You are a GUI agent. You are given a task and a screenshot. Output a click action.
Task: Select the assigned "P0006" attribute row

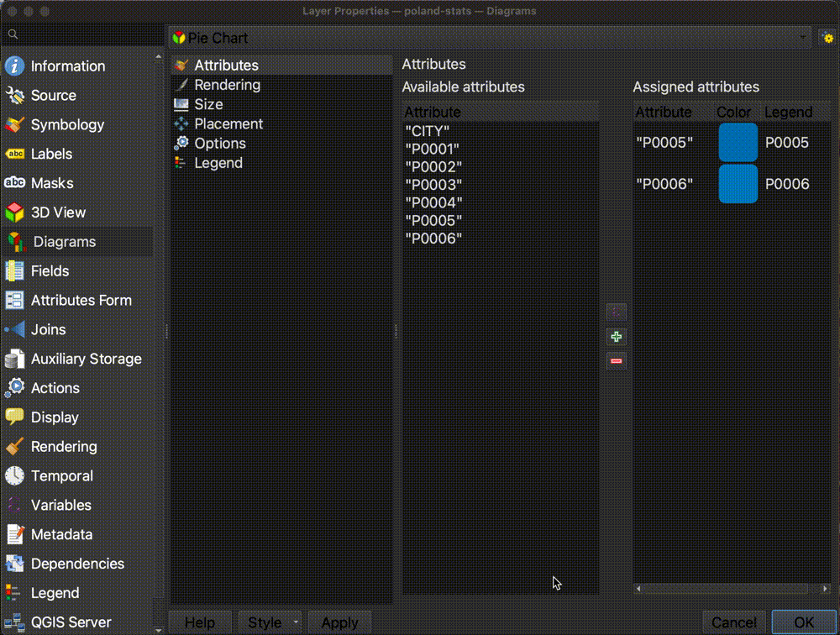pos(664,184)
